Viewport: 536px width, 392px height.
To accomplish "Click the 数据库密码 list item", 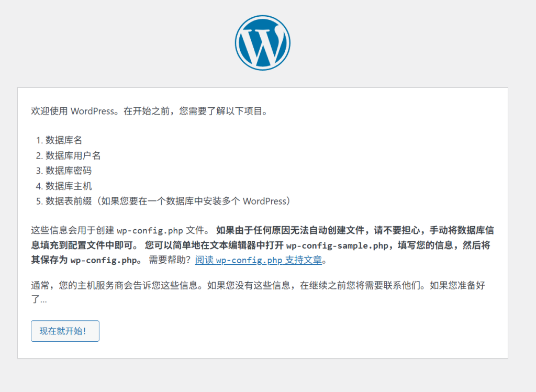I will pos(68,171).
